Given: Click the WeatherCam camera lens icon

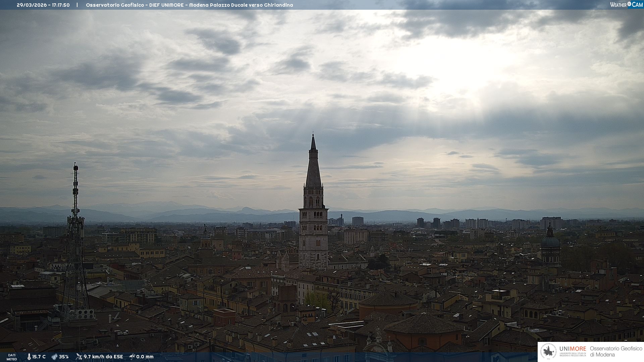Looking at the screenshot, I should [x=629, y=4].
